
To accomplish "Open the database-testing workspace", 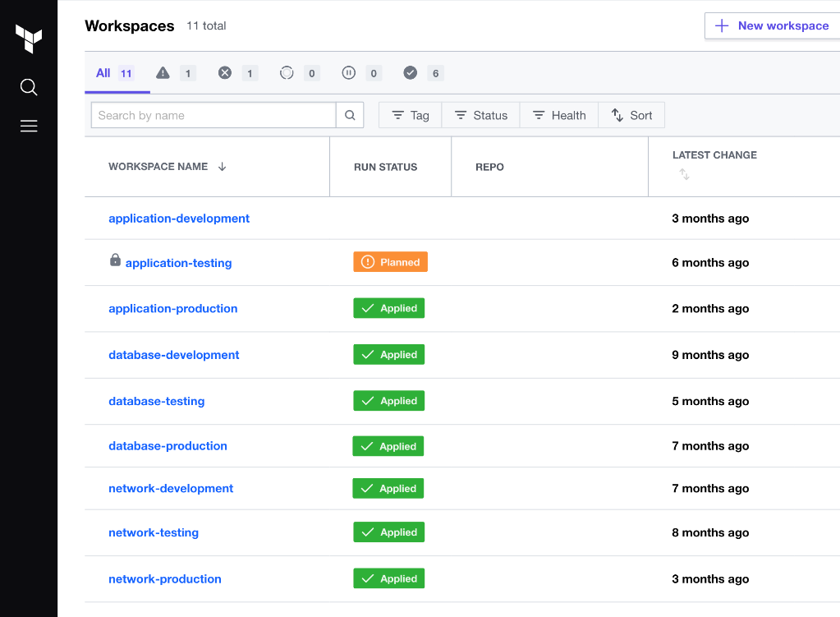I will point(156,401).
